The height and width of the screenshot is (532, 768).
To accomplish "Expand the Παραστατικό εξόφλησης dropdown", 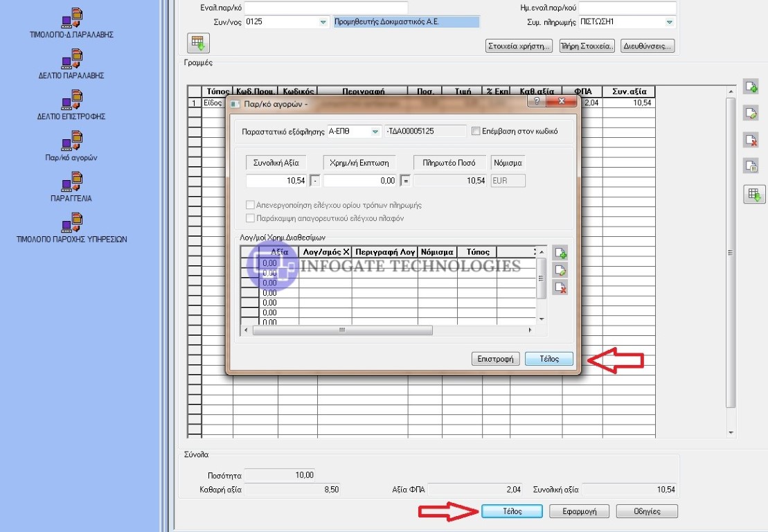I will (375, 131).
